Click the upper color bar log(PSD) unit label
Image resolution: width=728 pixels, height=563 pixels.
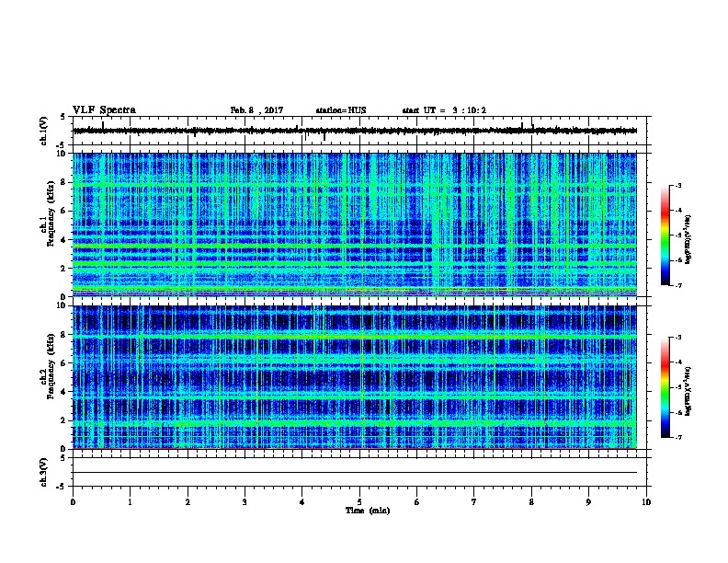(688, 239)
